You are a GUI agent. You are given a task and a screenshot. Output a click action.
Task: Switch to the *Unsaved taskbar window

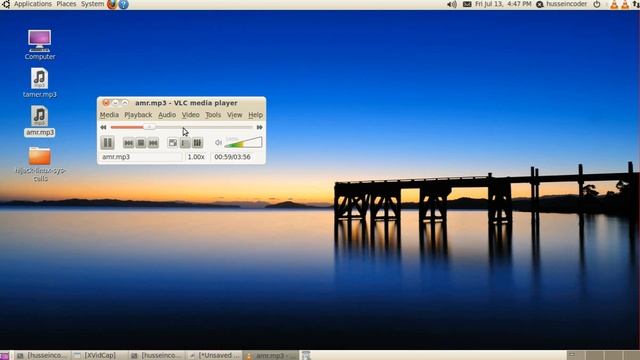pos(214,356)
